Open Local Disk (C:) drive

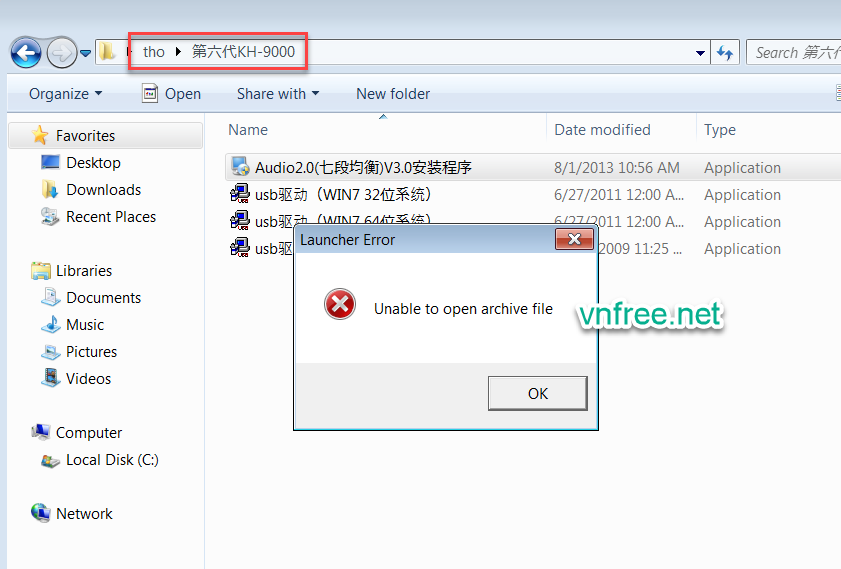point(112,460)
